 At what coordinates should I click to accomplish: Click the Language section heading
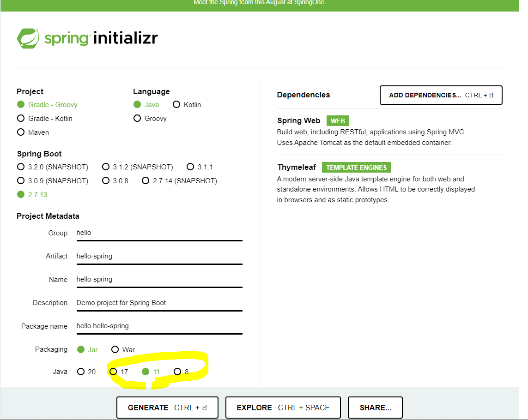[x=151, y=91]
